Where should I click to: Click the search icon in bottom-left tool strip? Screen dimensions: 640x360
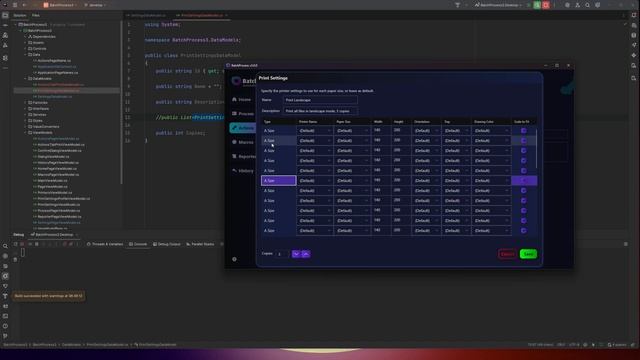[5, 246]
